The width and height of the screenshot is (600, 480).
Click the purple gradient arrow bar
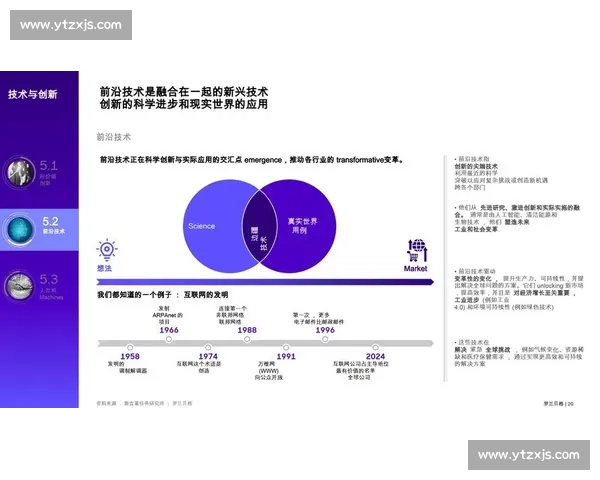(x=265, y=282)
